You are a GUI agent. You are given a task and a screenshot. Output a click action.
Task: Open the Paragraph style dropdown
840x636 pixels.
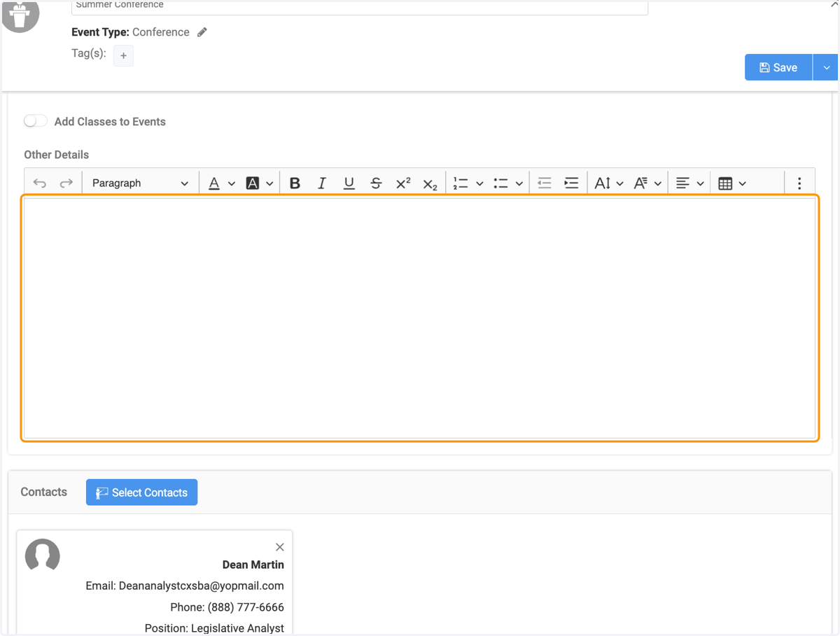(x=140, y=183)
